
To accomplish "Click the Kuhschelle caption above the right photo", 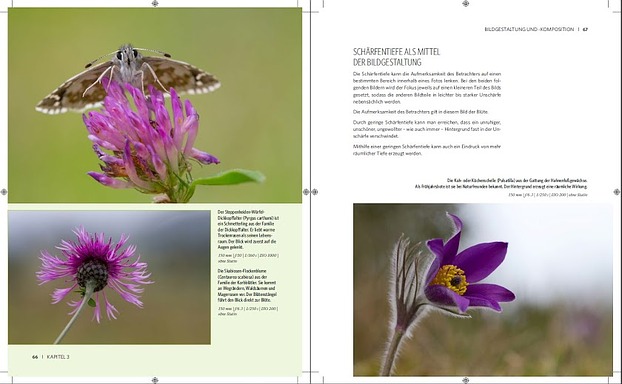I will 501,183.
